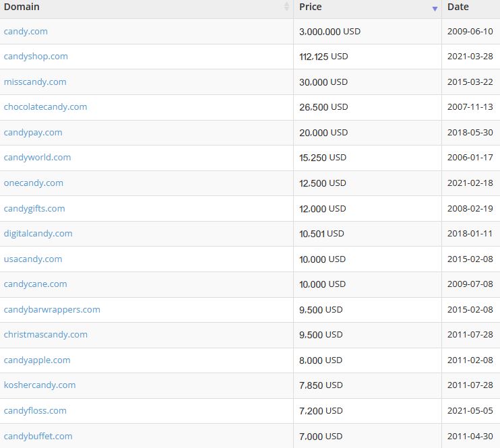Visit the candyapple.com link
This screenshot has width=500, height=448.
pos(37,360)
